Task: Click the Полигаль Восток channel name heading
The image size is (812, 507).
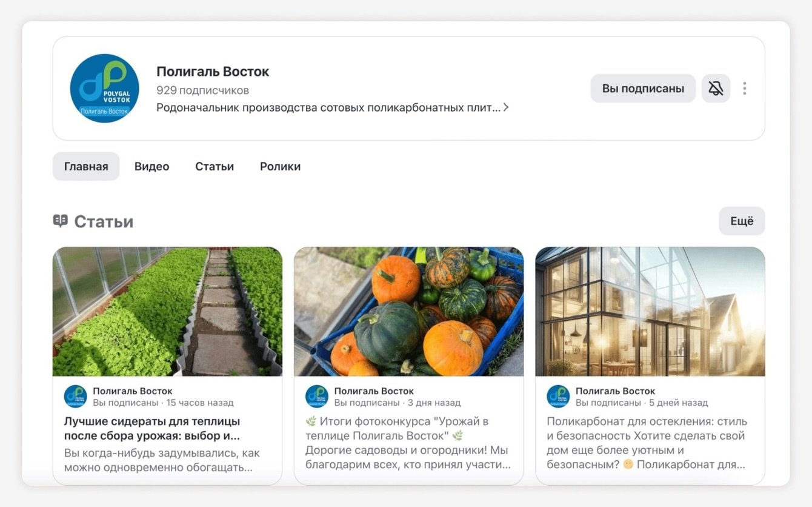Action: pyautogui.click(x=213, y=72)
